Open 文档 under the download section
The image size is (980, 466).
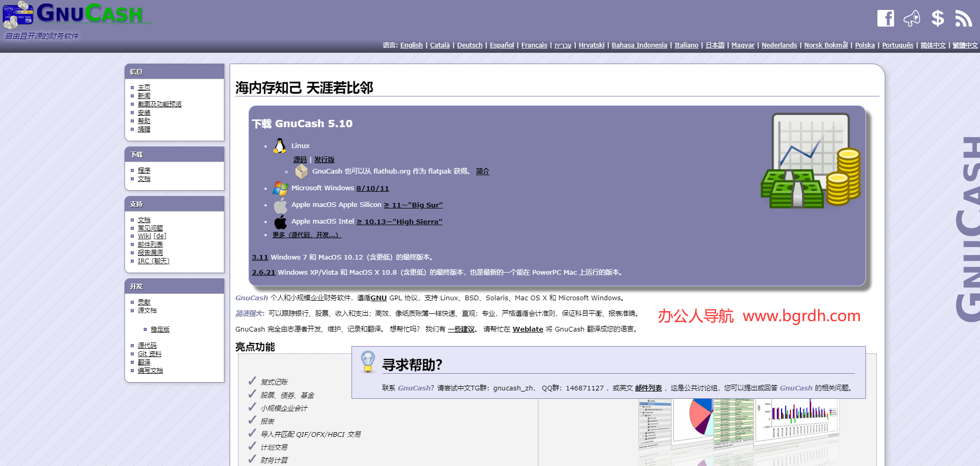pyautogui.click(x=144, y=179)
